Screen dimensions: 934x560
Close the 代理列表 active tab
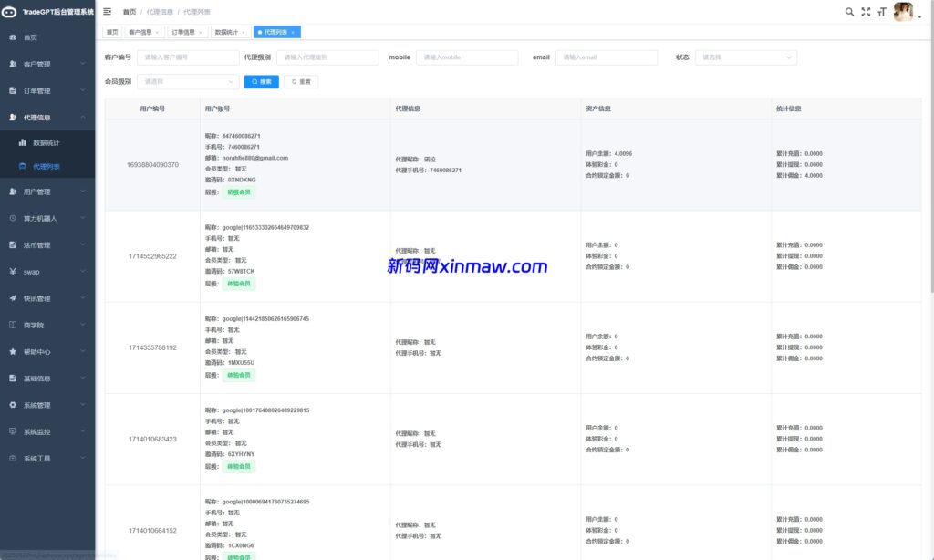coord(293,32)
